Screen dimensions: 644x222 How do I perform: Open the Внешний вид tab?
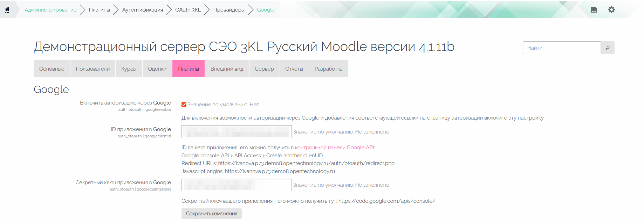(x=227, y=69)
